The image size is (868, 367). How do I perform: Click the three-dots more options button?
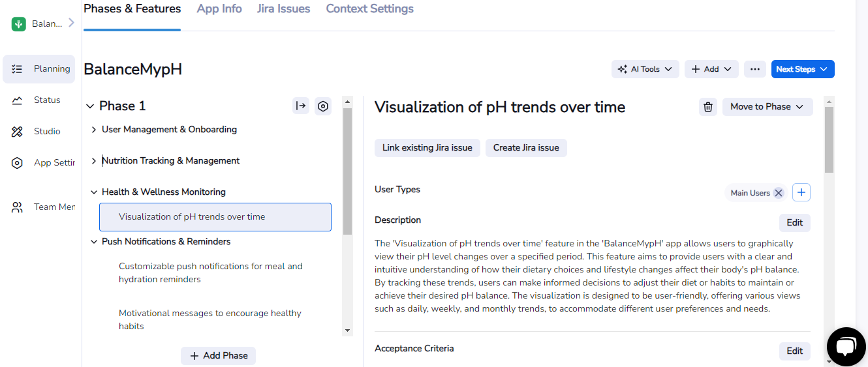click(755, 69)
